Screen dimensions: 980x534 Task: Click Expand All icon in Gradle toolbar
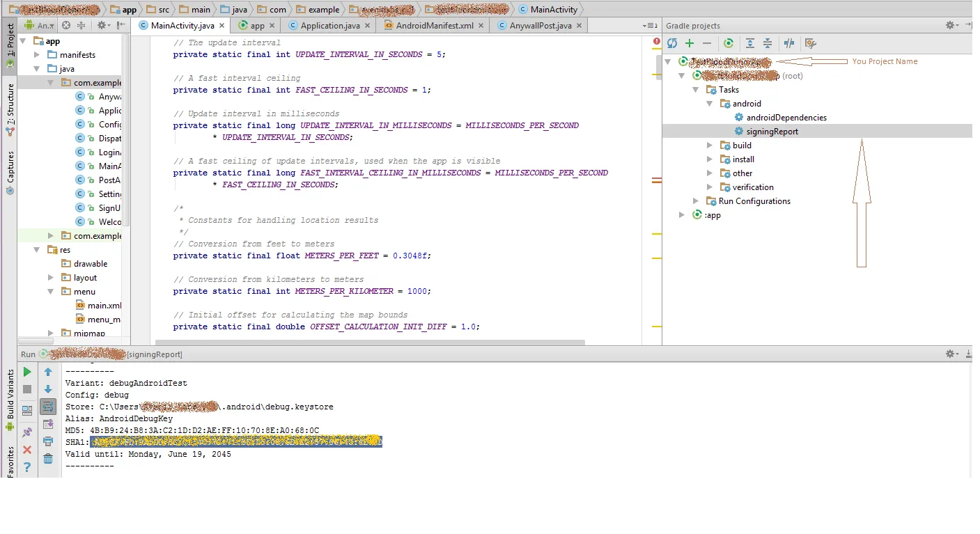[749, 43]
